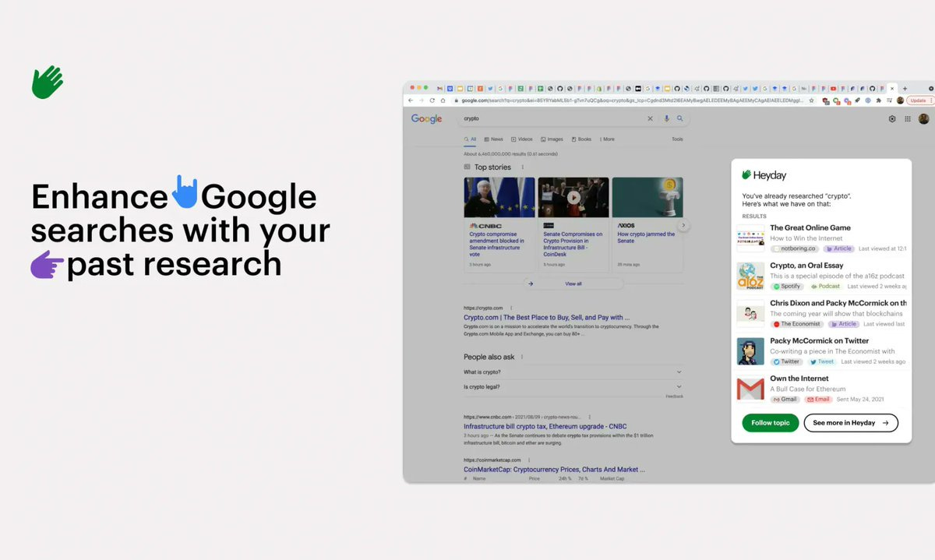Click the Google account profile avatar

pyautogui.click(x=924, y=119)
